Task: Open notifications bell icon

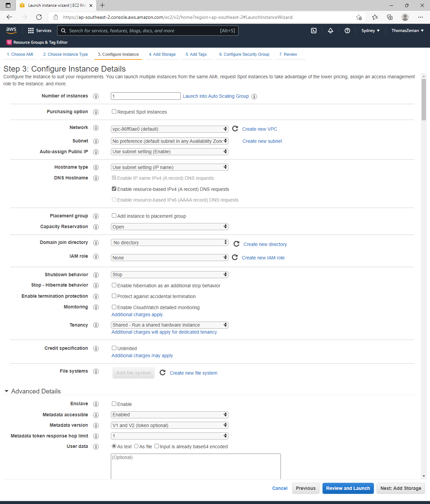Action: (x=331, y=31)
